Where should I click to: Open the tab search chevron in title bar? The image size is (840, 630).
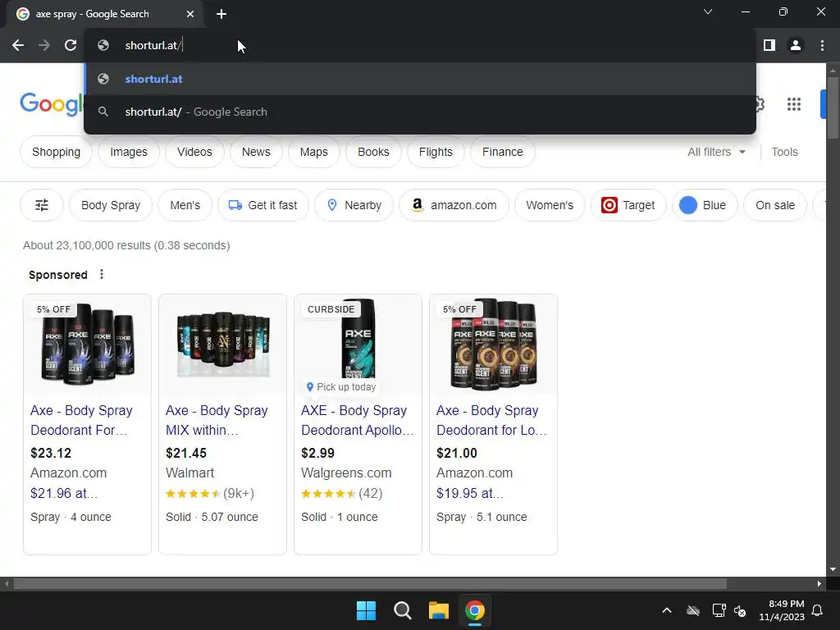[x=708, y=11]
